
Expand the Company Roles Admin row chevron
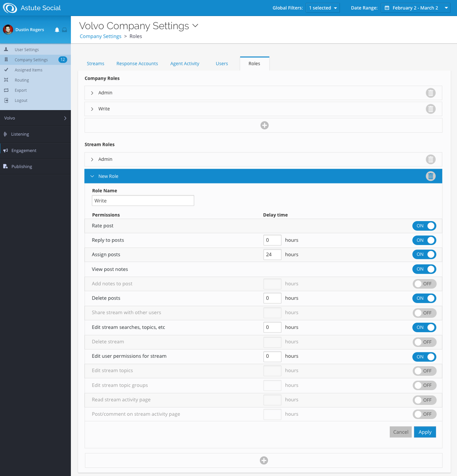(x=92, y=93)
